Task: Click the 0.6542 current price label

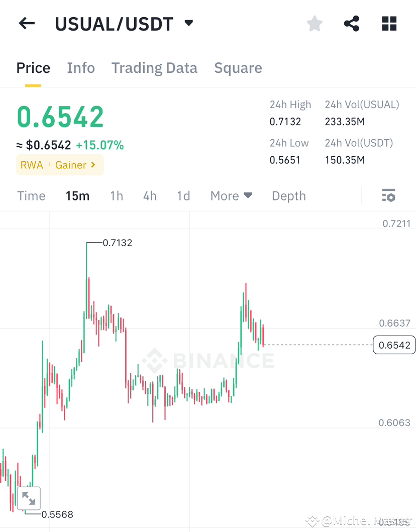Action: tap(394, 345)
